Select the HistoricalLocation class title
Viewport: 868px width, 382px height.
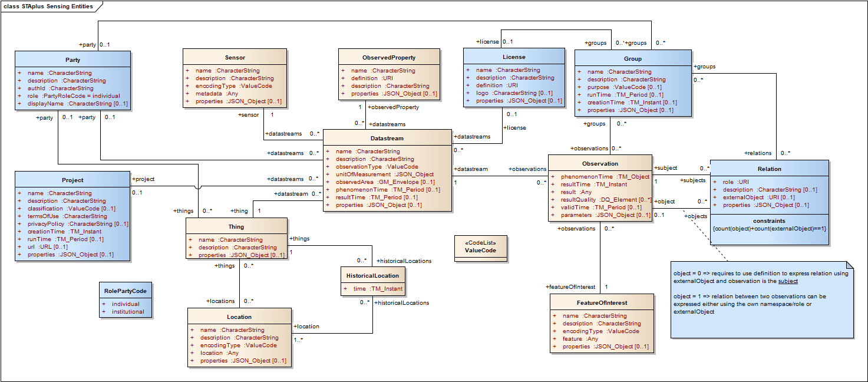[372, 276]
